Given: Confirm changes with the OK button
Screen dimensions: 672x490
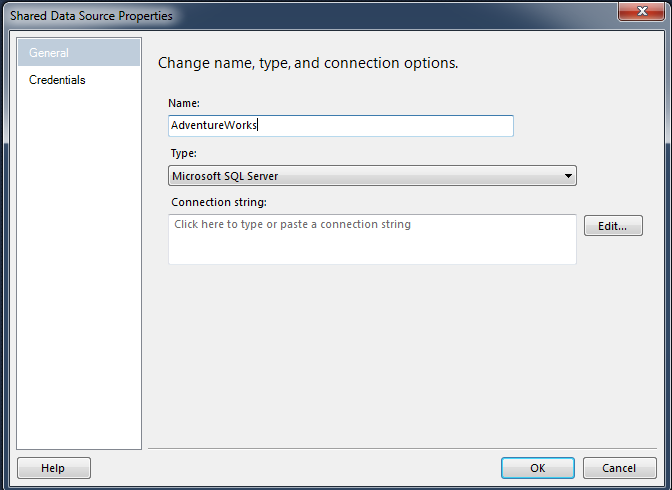Looking at the screenshot, I should pos(538,468).
